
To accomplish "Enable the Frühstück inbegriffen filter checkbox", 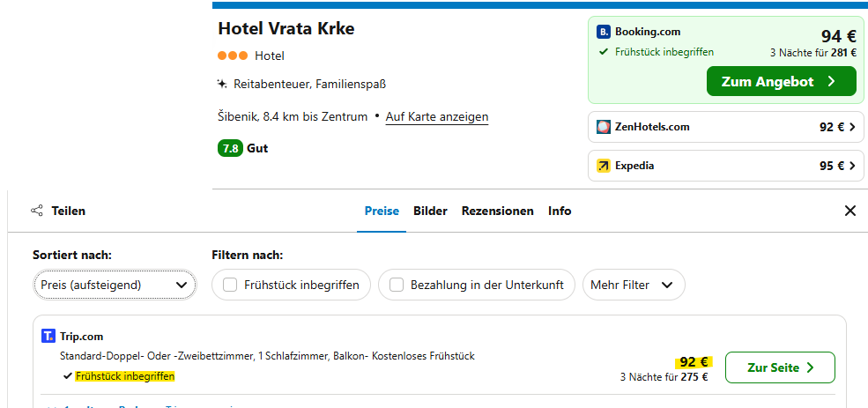I will tap(230, 286).
